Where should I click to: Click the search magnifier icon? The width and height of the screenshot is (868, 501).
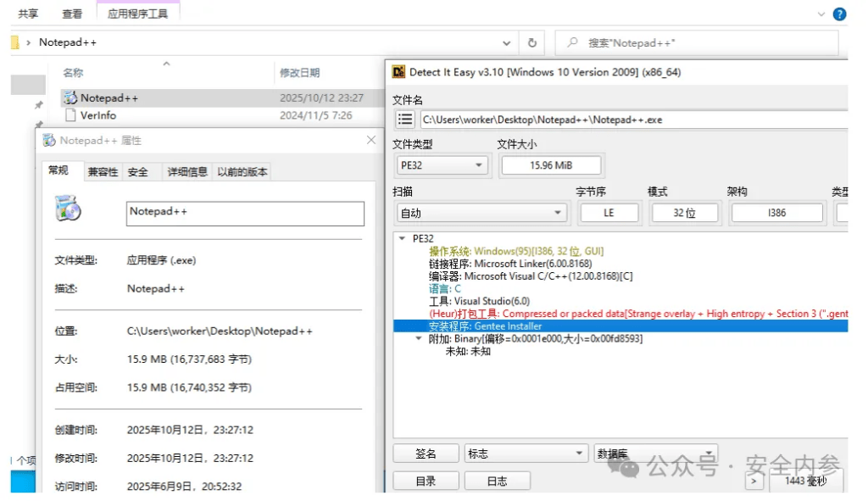(x=573, y=42)
